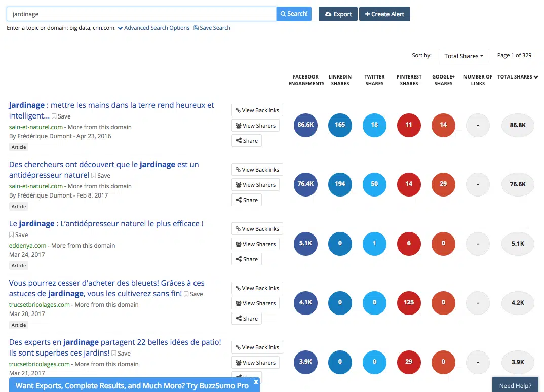Screen dimensions: 544x392
Task: Close the BuzzSumo Pro promotion banner
Action: (256, 381)
